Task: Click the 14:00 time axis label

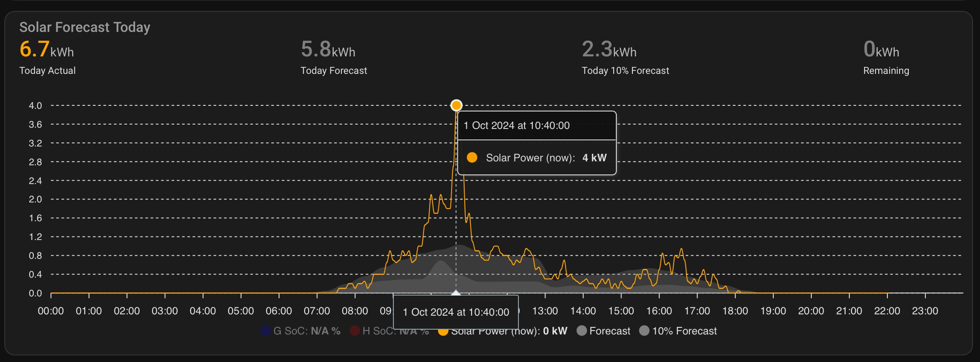Action: pyautogui.click(x=583, y=311)
